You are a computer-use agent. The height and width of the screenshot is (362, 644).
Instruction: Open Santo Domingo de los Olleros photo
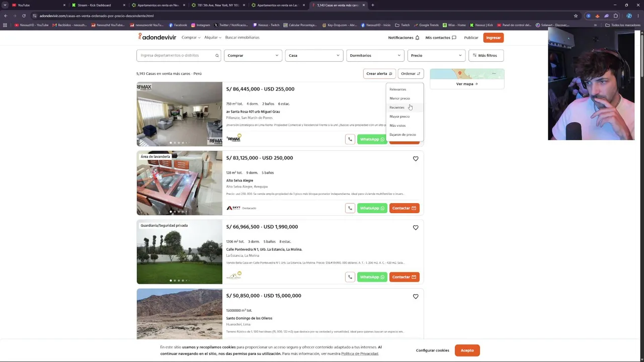tap(179, 314)
